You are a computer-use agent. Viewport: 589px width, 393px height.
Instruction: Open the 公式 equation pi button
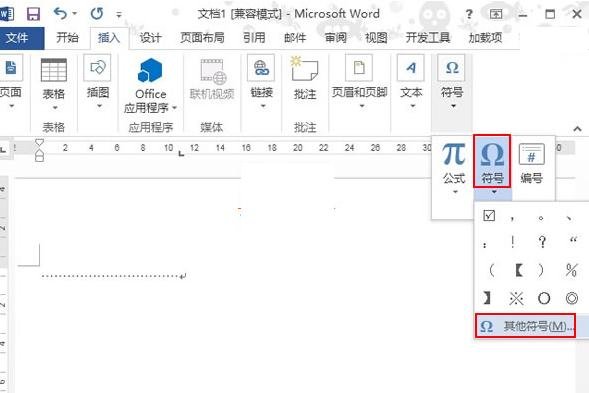pyautogui.click(x=454, y=168)
